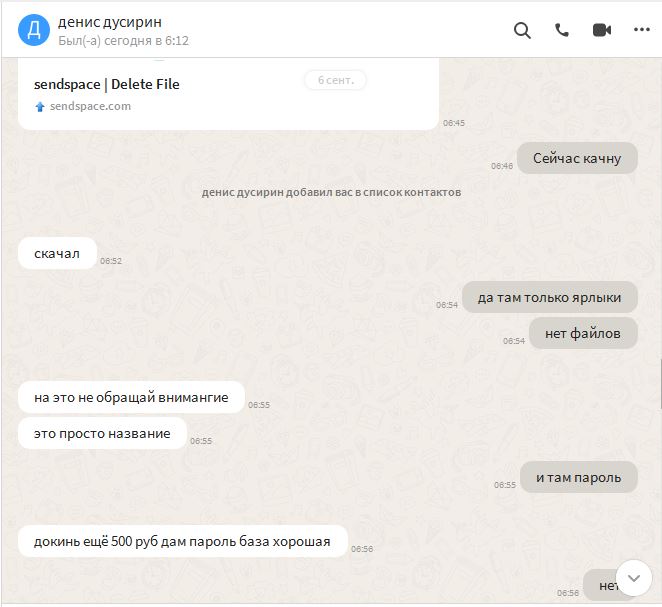Select the message 'скачал'
The height and width of the screenshot is (607, 662).
pyautogui.click(x=57, y=253)
